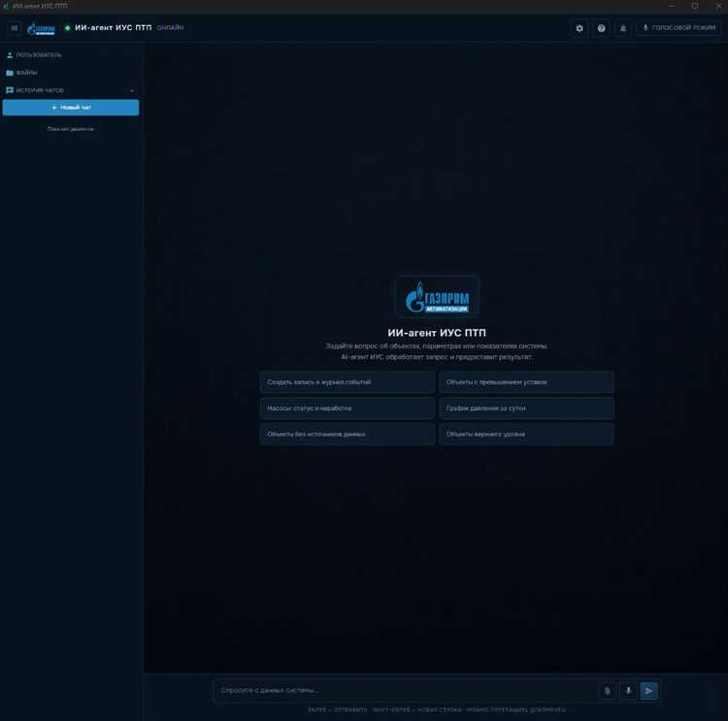
Task: Choose 'Насосы: статус и наработка' suggestion
Action: pos(347,409)
